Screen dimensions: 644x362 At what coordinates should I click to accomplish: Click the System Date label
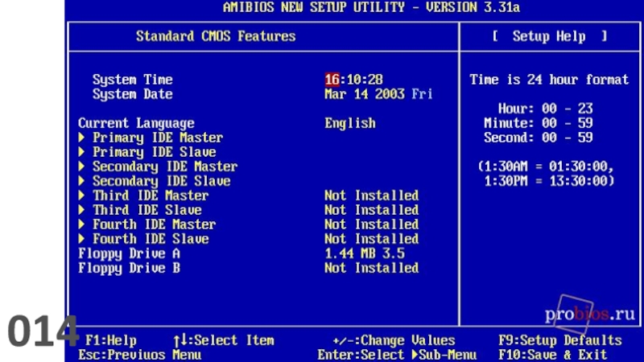tap(132, 94)
